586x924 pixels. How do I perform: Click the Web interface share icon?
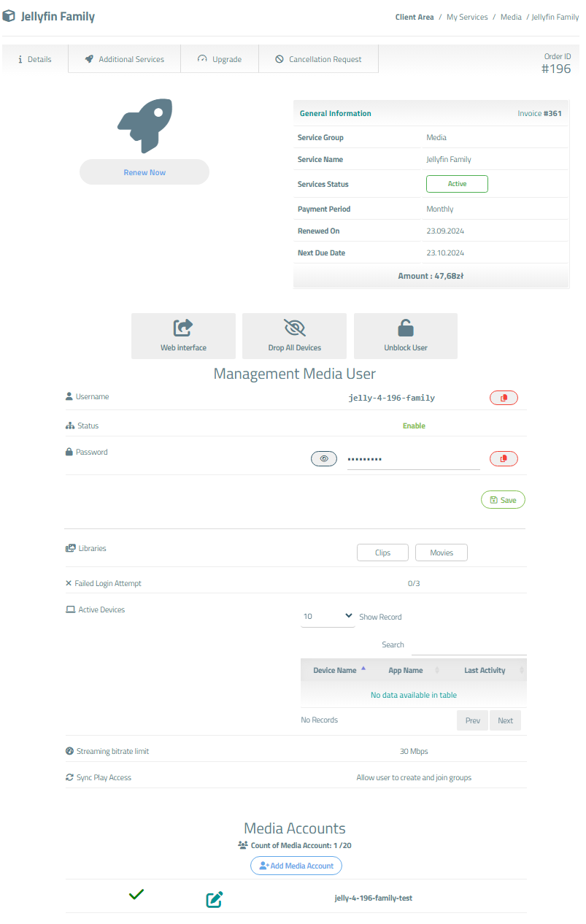click(183, 328)
